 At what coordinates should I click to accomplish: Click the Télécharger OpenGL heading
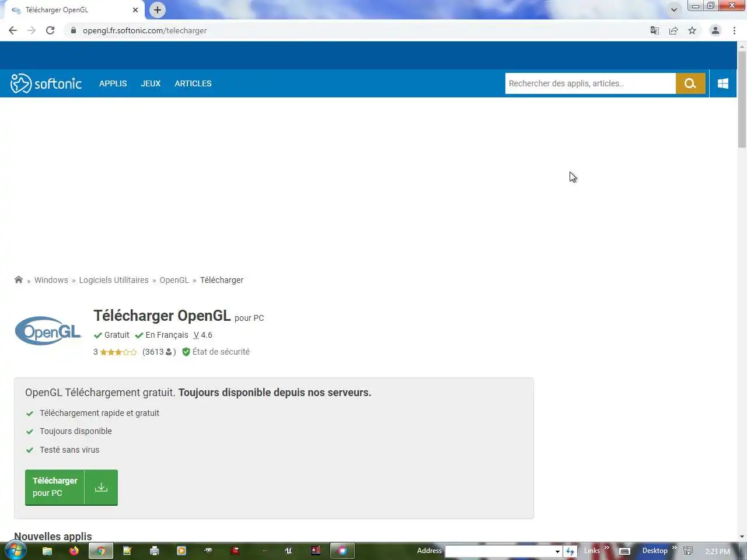tap(162, 316)
